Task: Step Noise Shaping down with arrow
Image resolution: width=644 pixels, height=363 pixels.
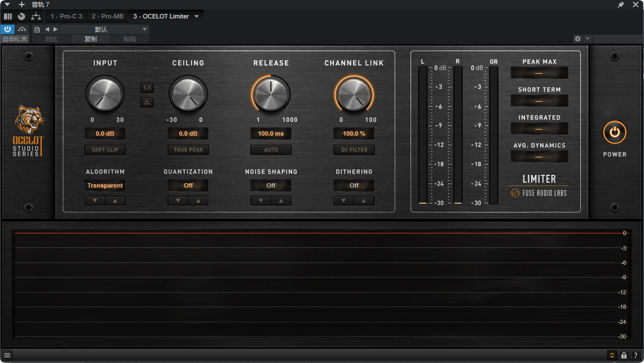Action: point(261,201)
